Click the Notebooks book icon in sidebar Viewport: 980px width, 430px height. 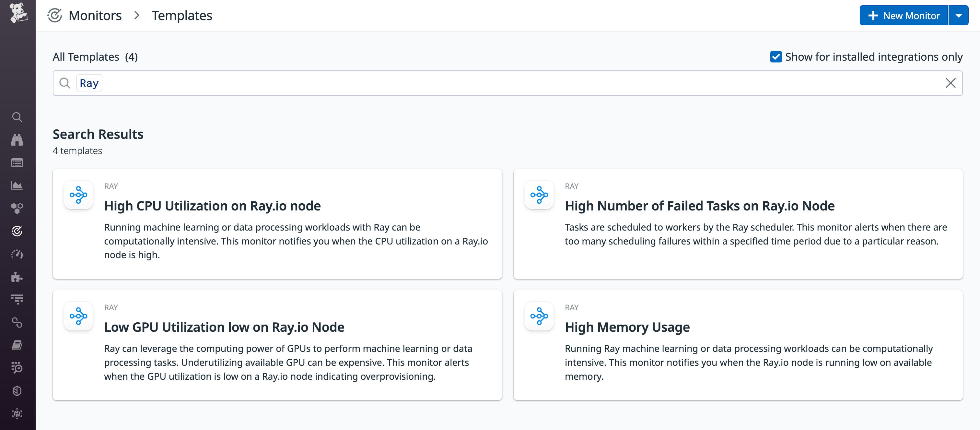pyautogui.click(x=17, y=345)
